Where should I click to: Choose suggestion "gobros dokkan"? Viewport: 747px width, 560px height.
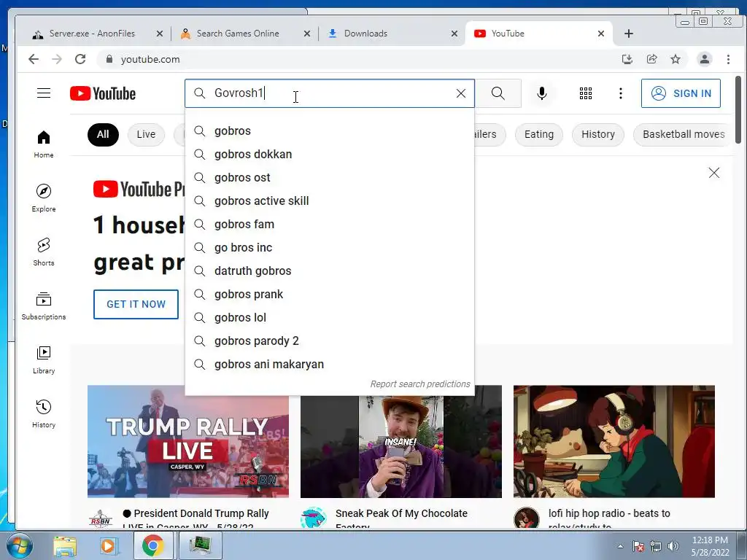tap(330, 155)
